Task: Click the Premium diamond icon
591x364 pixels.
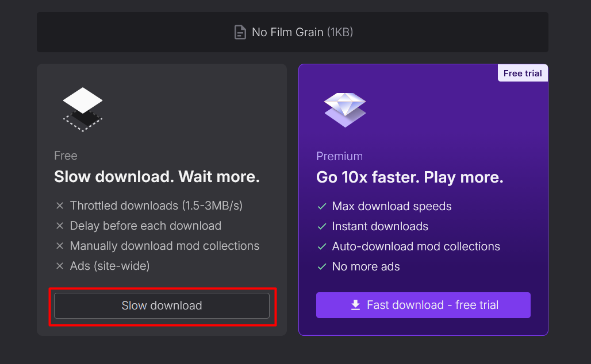Action: point(345,110)
